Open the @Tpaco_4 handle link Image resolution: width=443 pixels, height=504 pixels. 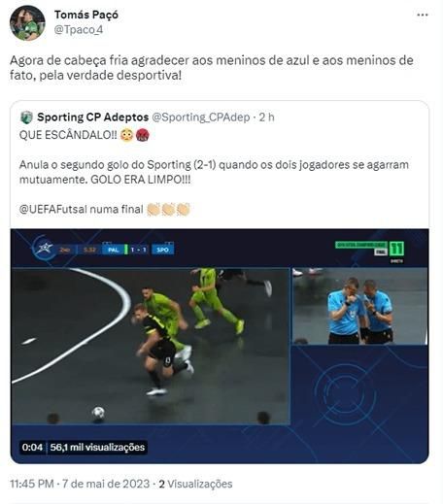[79, 30]
